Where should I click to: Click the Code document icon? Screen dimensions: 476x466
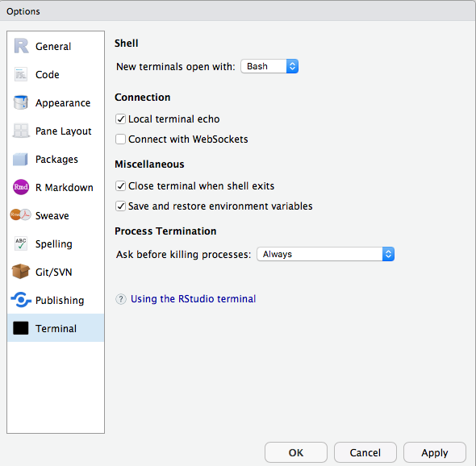pos(21,74)
